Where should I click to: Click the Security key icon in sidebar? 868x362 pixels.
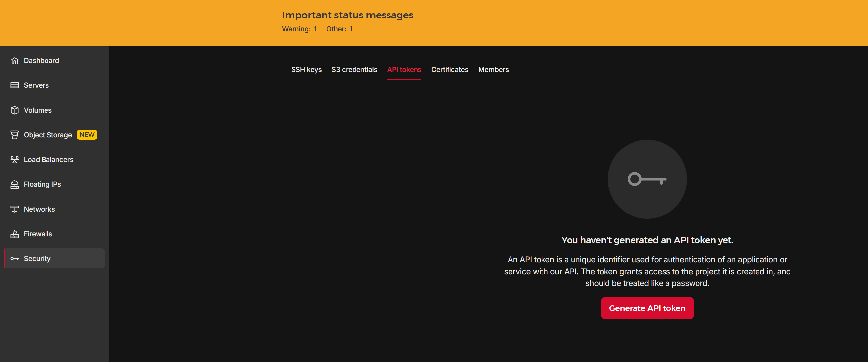click(x=15, y=258)
